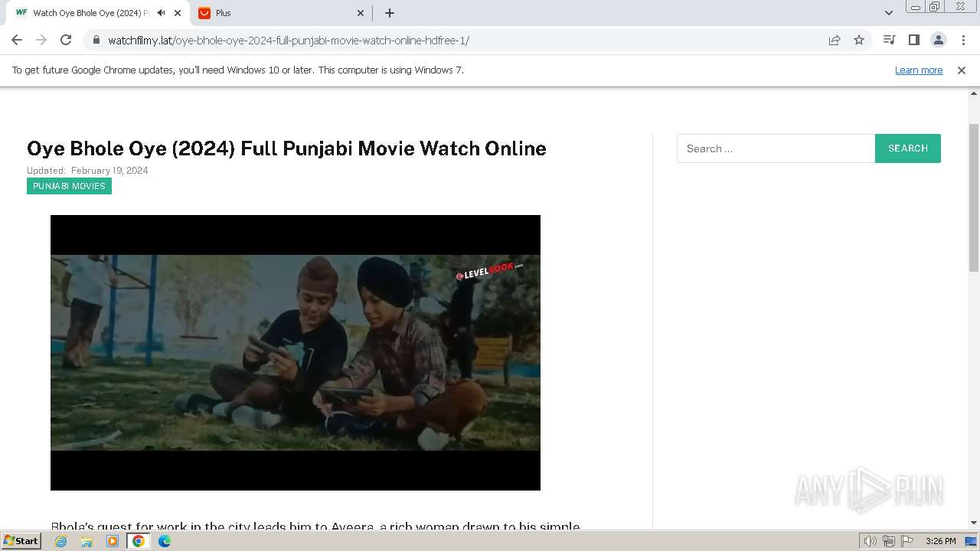Click the Show desktop icon at taskbar end

click(972, 541)
